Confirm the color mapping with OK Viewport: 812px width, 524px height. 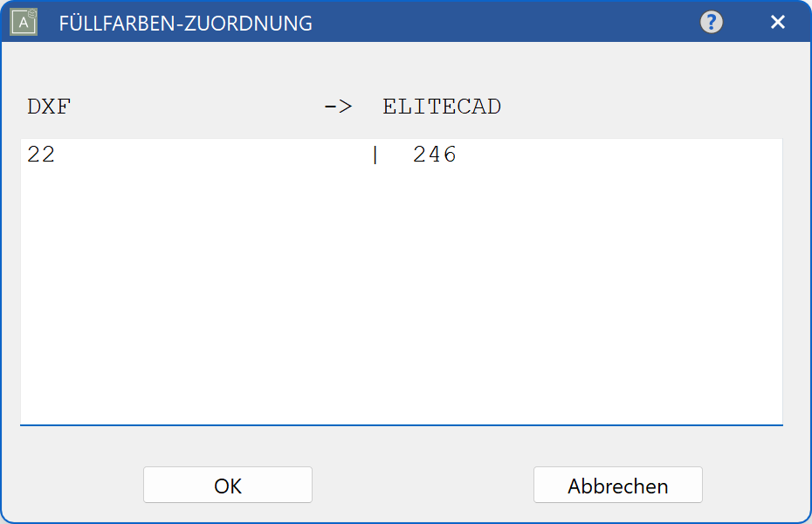[227, 485]
